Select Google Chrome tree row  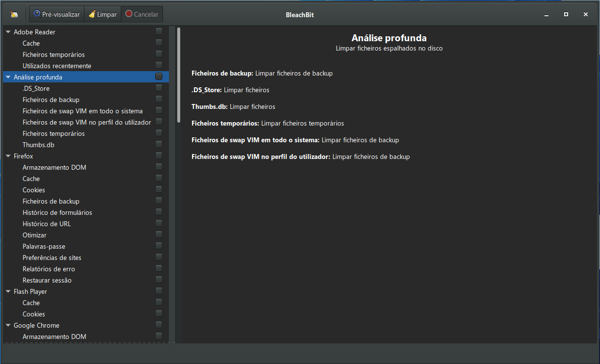pyautogui.click(x=86, y=325)
